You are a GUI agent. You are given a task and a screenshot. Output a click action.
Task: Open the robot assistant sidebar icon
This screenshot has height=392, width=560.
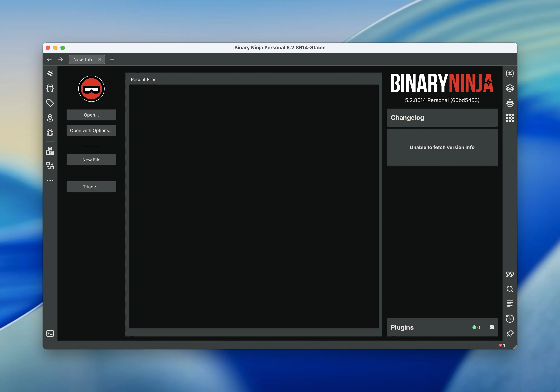pos(510,103)
